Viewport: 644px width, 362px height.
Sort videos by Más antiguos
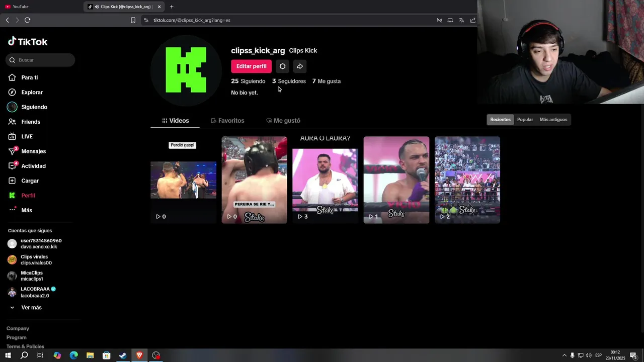tap(553, 120)
